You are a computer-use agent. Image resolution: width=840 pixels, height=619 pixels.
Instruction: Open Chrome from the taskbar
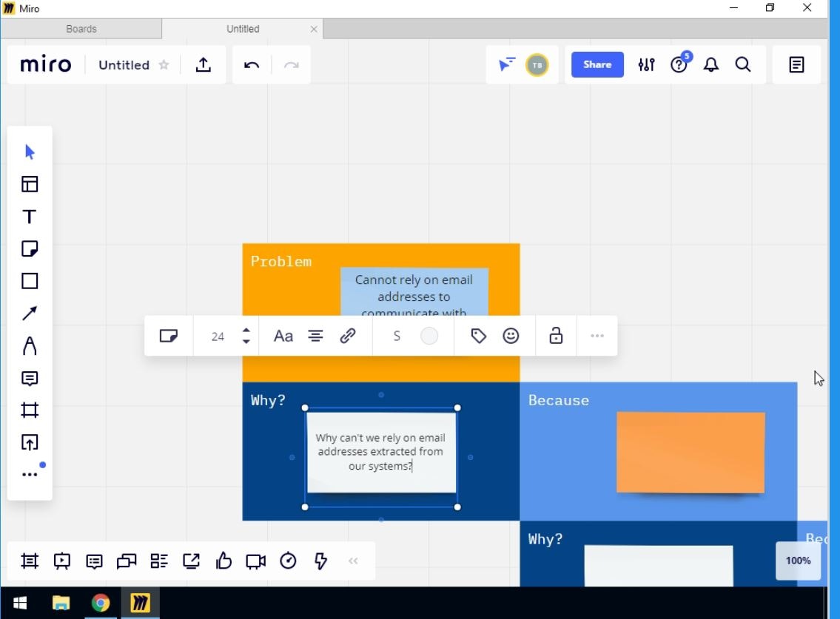100,603
